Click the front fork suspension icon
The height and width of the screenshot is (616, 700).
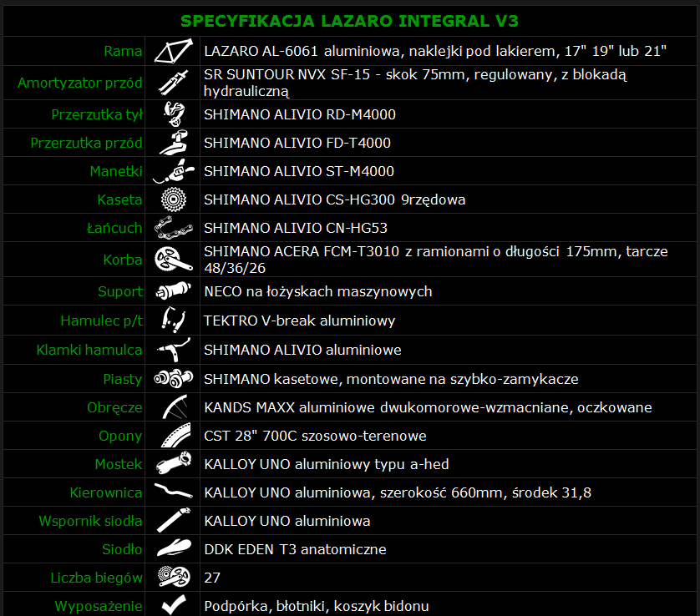tap(173, 83)
